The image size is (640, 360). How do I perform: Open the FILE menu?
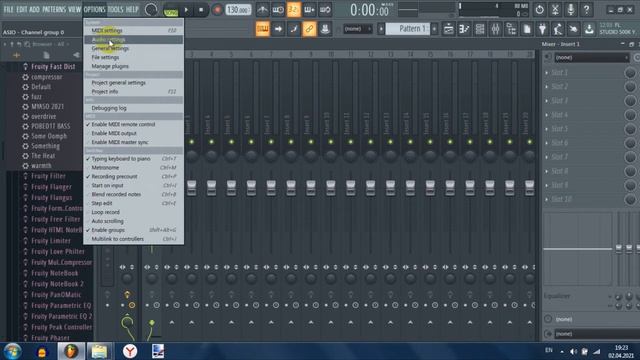(8, 9)
